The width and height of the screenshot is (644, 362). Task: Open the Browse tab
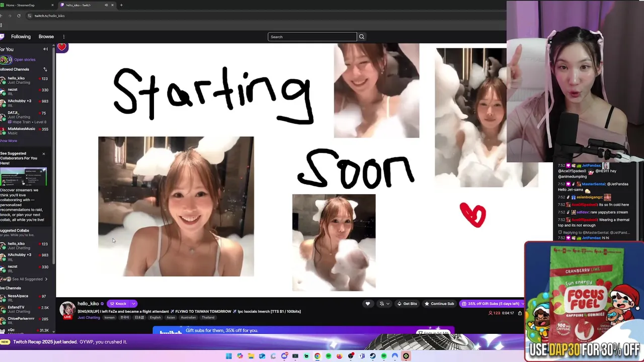(x=46, y=37)
